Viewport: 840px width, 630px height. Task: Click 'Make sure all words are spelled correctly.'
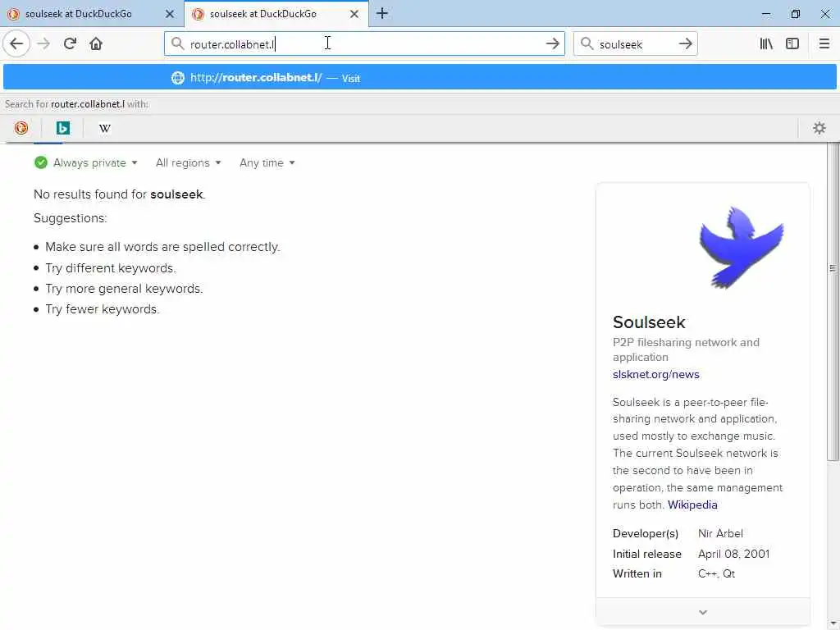[x=162, y=247]
